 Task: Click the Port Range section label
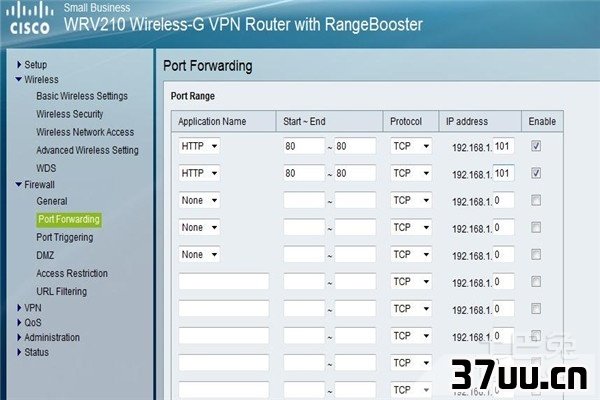pos(192,96)
